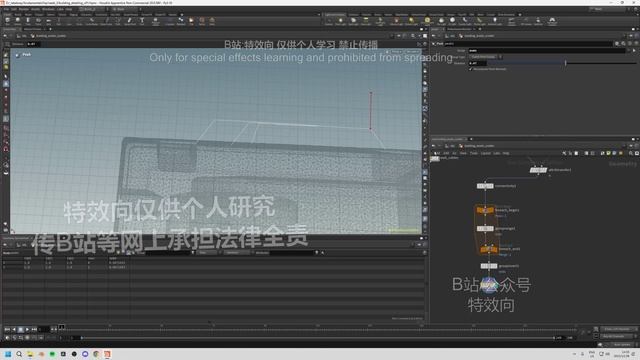The image size is (640, 360).
Task: Open the Windows menu
Action: [48, 9]
